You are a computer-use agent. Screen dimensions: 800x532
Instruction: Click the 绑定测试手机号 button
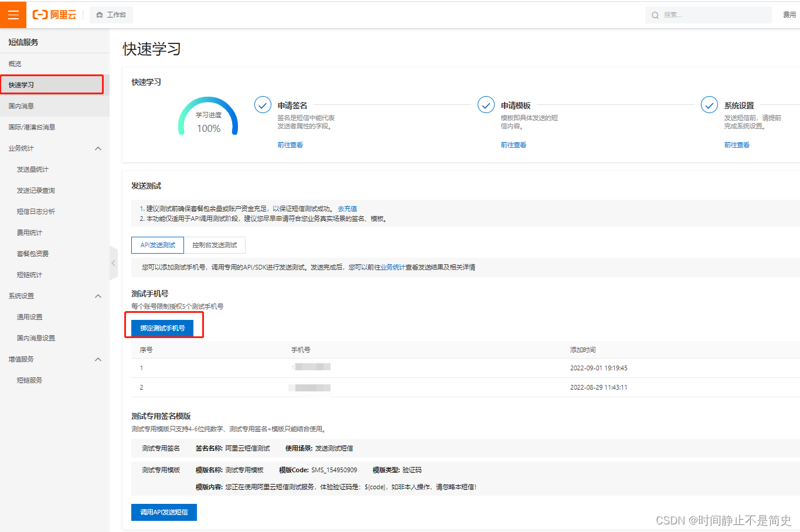pyautogui.click(x=162, y=328)
